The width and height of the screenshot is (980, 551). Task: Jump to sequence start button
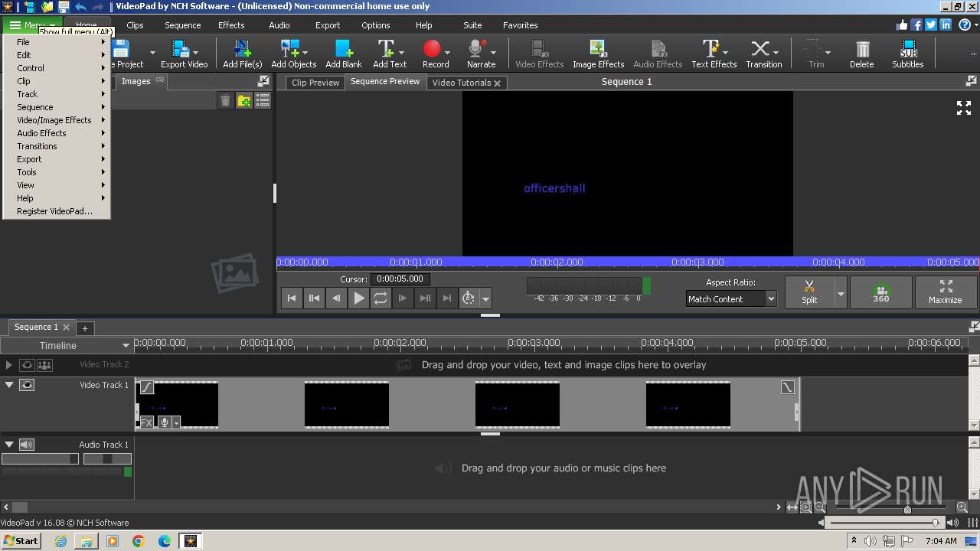[x=292, y=298]
